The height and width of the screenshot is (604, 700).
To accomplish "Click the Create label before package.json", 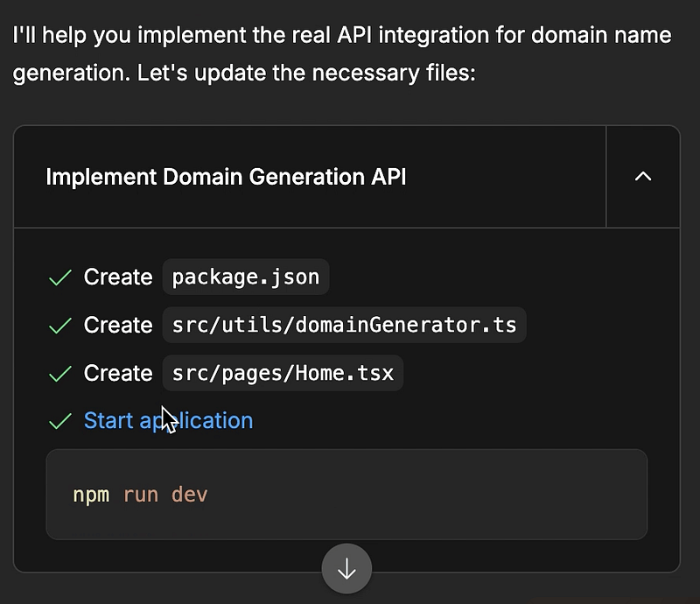I will [x=117, y=277].
